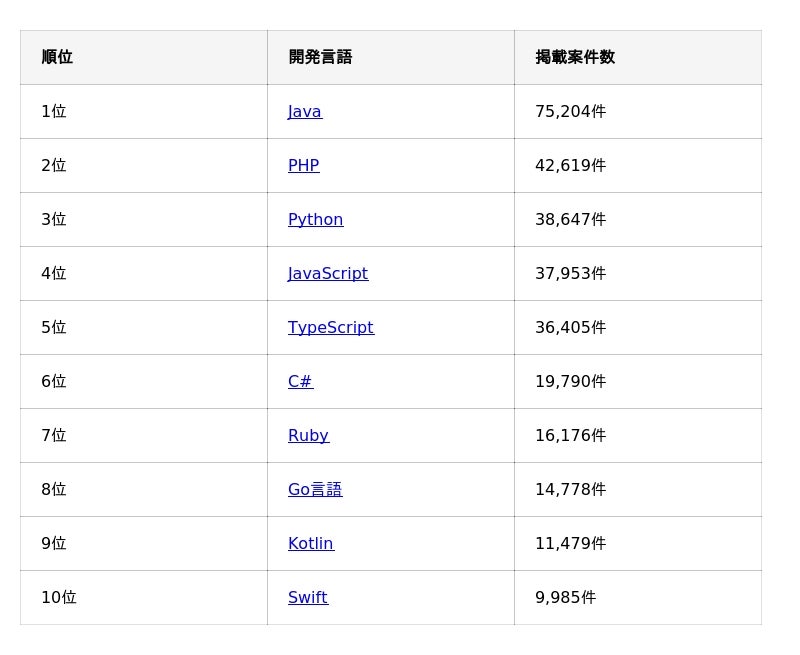Open the Java language link
800x655 pixels.
pyautogui.click(x=304, y=112)
